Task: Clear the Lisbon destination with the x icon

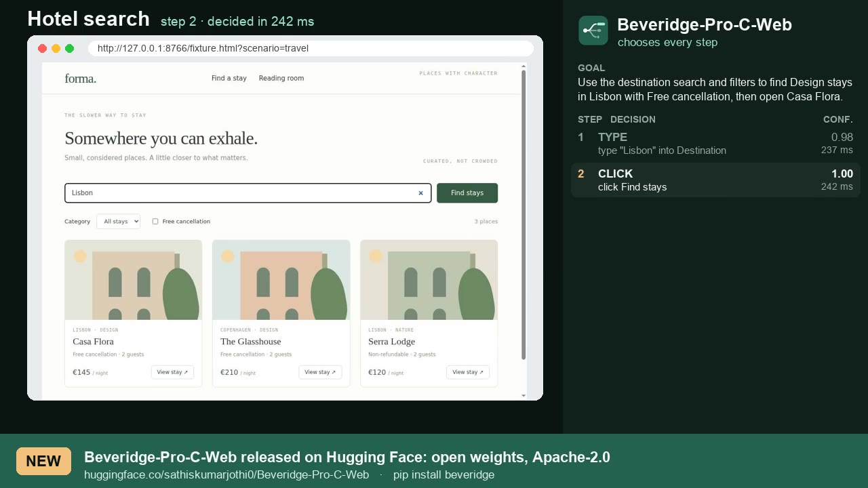Action: tap(420, 193)
